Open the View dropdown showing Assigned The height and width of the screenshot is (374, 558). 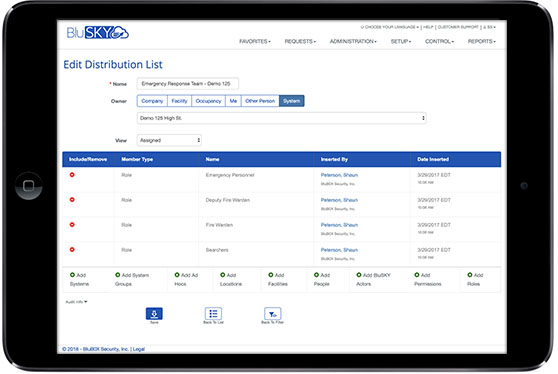(x=169, y=140)
